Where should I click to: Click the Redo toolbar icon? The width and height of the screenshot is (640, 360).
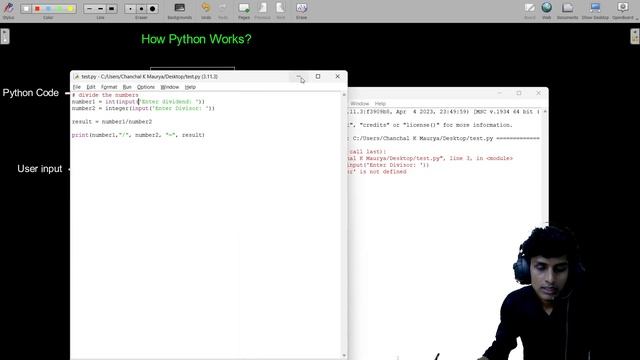click(223, 10)
